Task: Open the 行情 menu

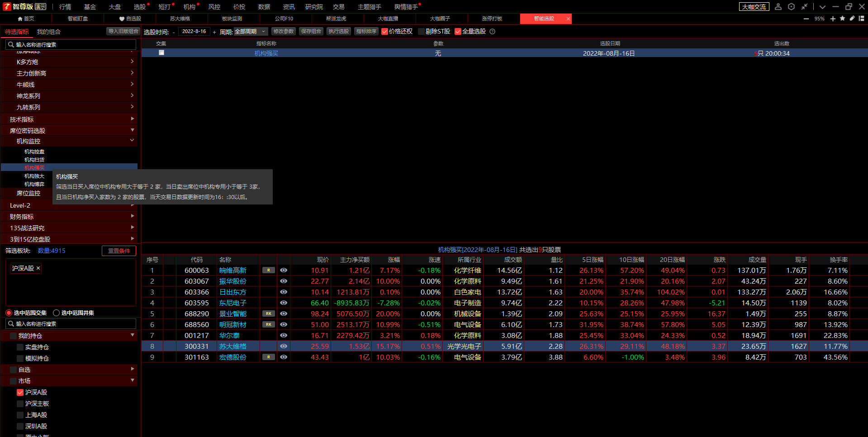Action: click(65, 7)
